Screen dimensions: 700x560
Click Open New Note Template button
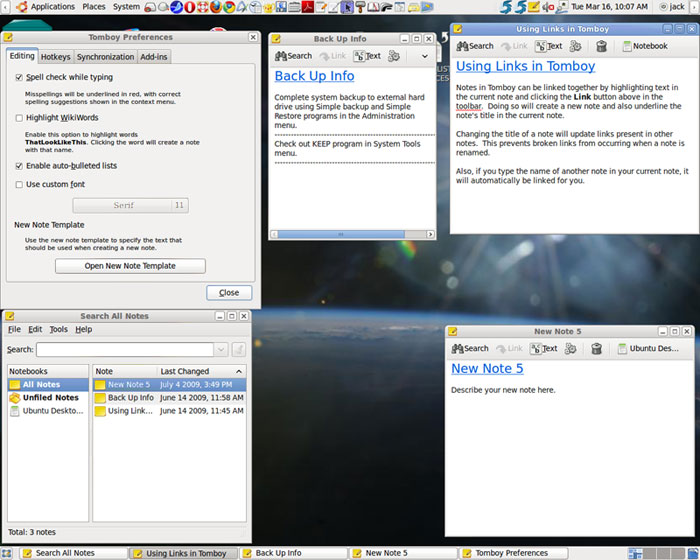[x=130, y=266]
